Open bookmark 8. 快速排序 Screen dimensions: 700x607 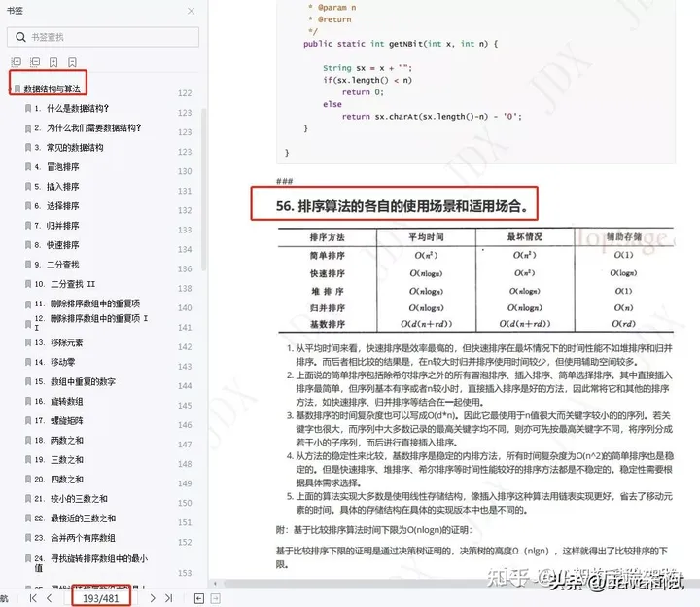56,245
